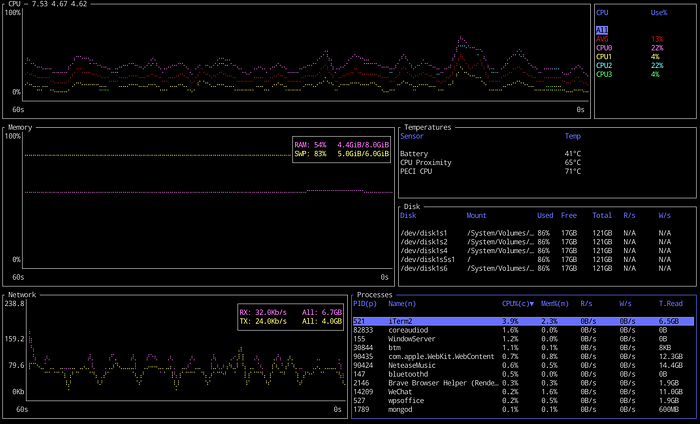This screenshot has width=700, height=424.
Task: Click the SWP: 83% memory legend line
Action: coord(342,154)
